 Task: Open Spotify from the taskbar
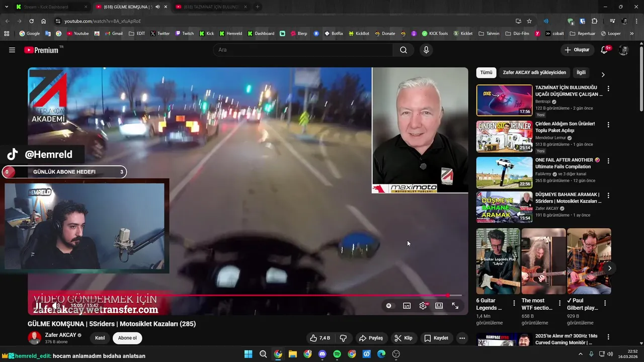337,354
